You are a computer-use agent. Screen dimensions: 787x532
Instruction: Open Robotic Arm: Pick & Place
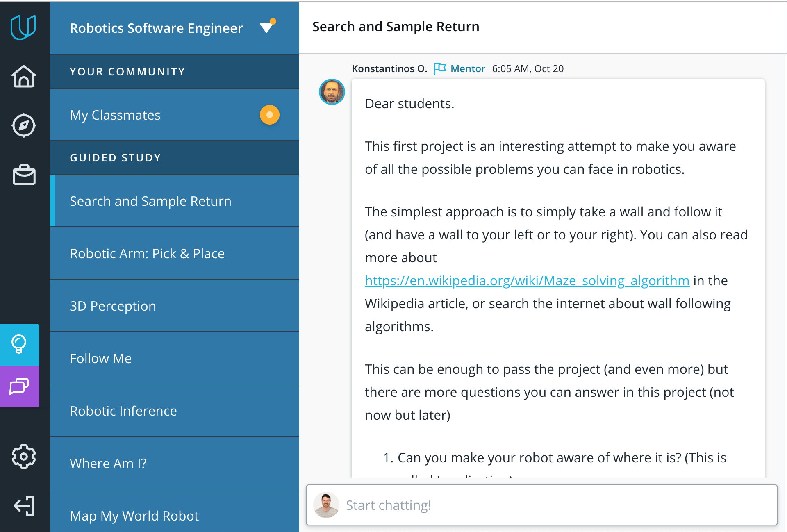[x=174, y=254]
